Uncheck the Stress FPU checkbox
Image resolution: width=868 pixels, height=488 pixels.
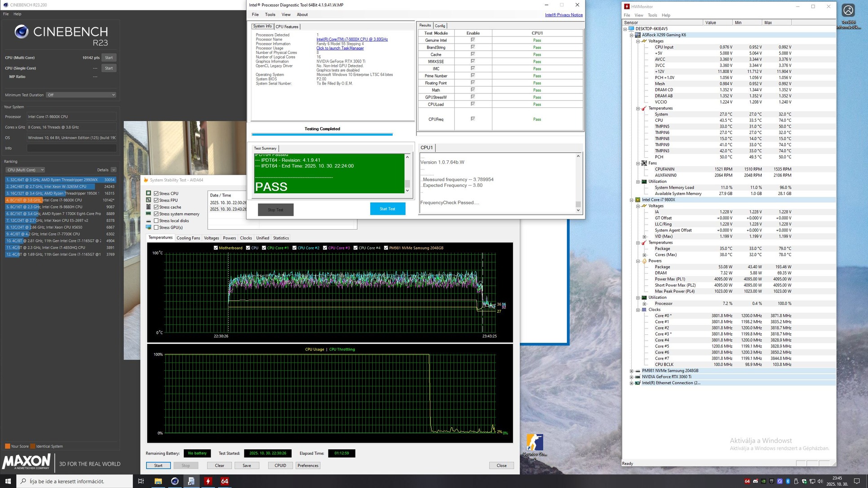click(156, 200)
